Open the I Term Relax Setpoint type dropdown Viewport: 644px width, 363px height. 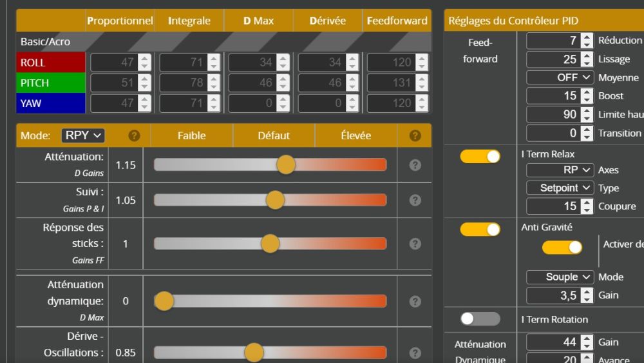click(559, 188)
